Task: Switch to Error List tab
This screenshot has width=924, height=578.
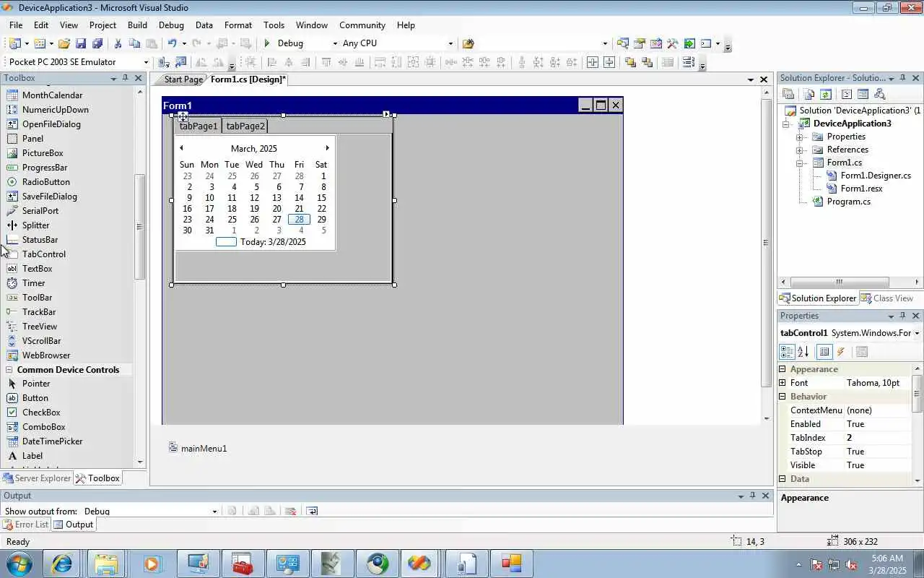Action: coord(26,525)
